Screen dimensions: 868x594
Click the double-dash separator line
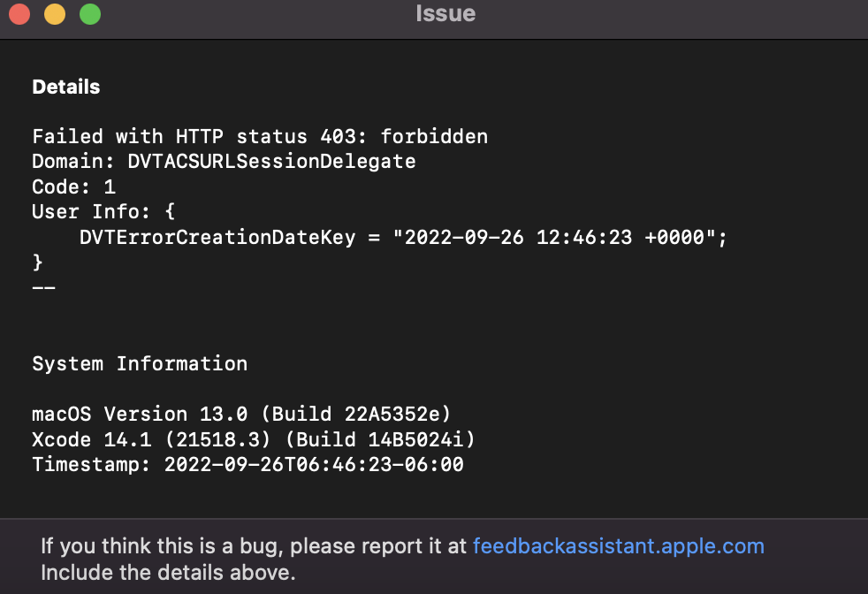[43, 287]
